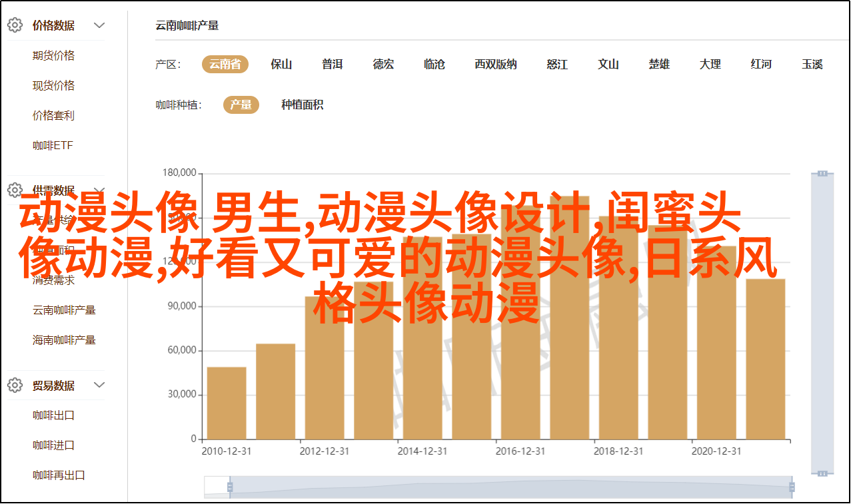
Task: Click the last bar on the chart's right end
Action: [x=766, y=359]
